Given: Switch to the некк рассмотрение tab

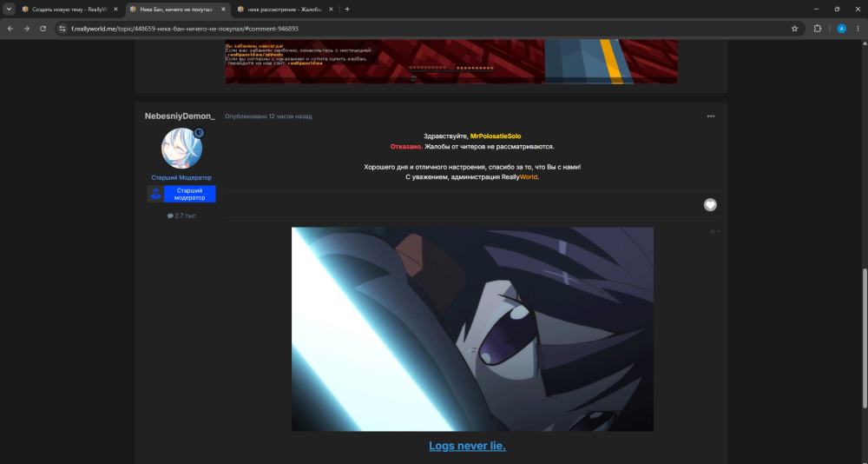Looking at the screenshot, I should pyautogui.click(x=286, y=10).
